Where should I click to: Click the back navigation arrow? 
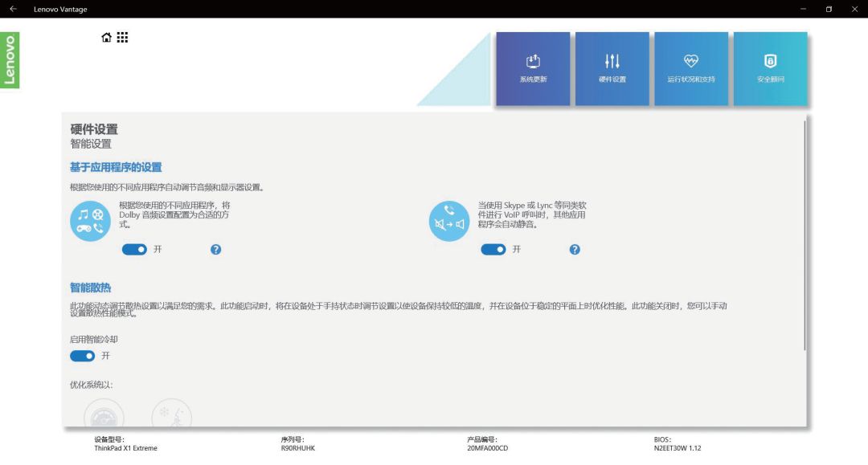(x=11, y=9)
